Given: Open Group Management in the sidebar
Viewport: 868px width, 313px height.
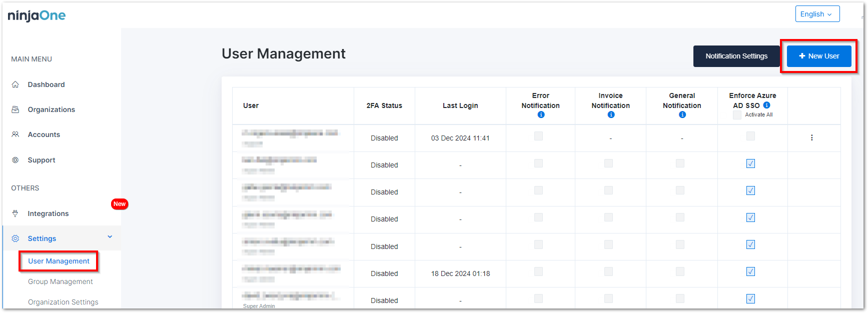Looking at the screenshot, I should click(x=61, y=281).
